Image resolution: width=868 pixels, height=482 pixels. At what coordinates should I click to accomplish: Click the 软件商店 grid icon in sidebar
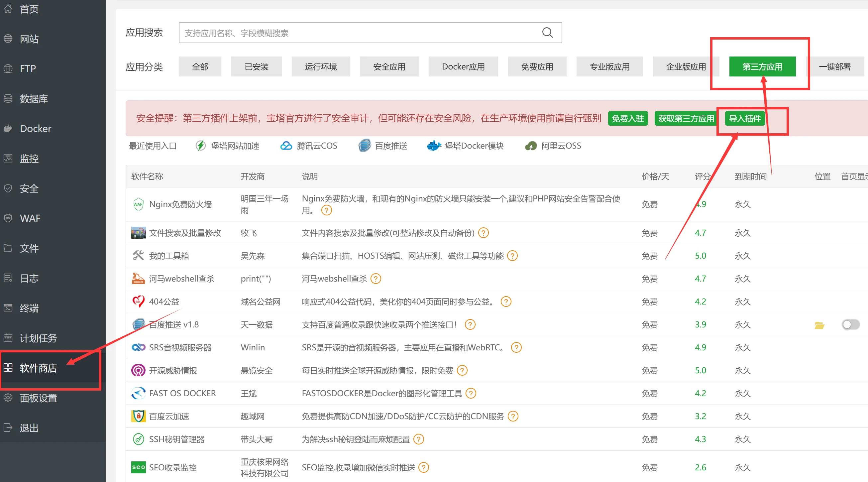click(8, 368)
